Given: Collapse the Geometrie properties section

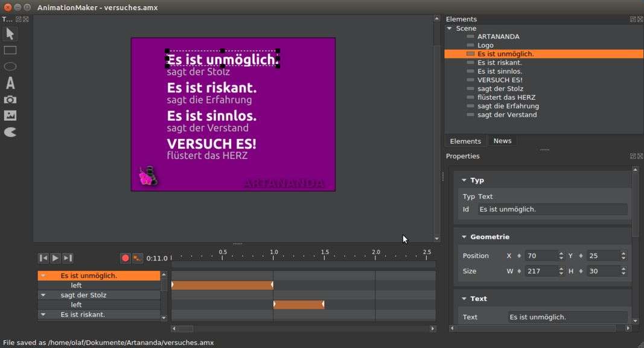Looking at the screenshot, I should [464, 237].
